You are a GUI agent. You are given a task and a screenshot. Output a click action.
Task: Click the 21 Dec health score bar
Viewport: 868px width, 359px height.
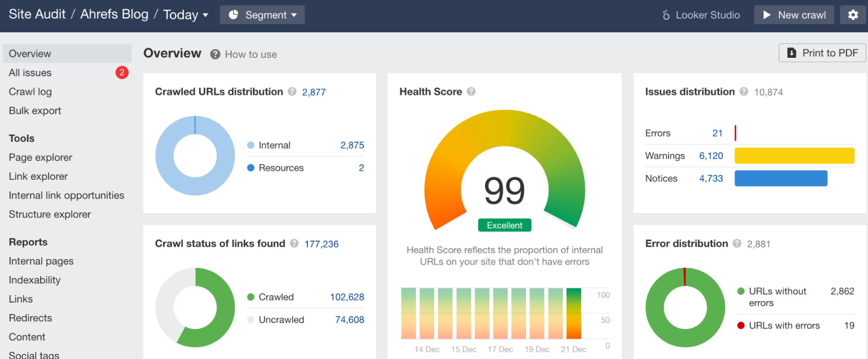click(574, 313)
